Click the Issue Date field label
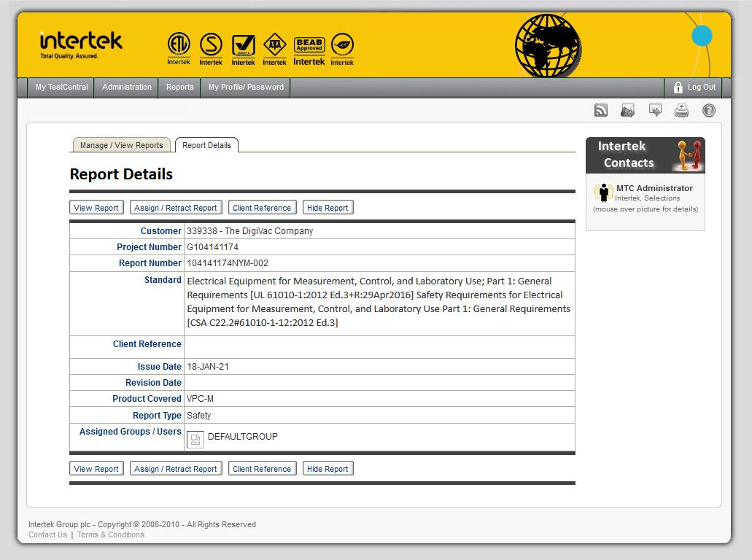752x560 pixels. click(x=159, y=367)
